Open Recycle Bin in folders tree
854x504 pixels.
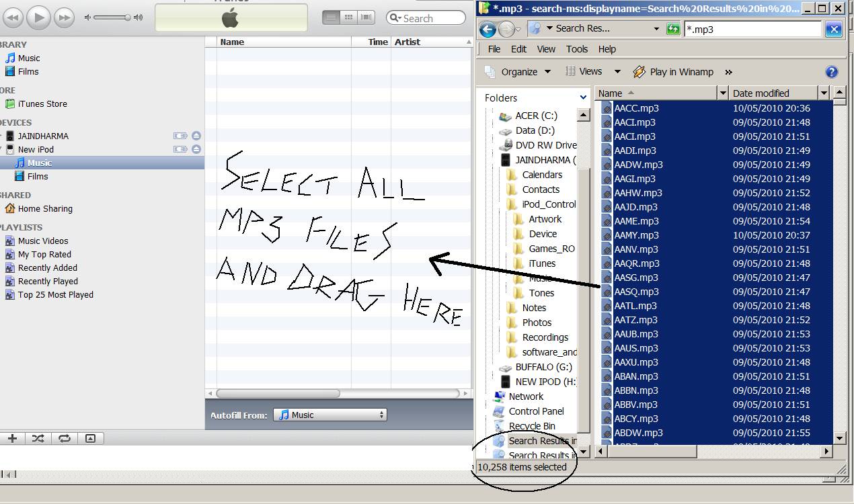point(525,426)
